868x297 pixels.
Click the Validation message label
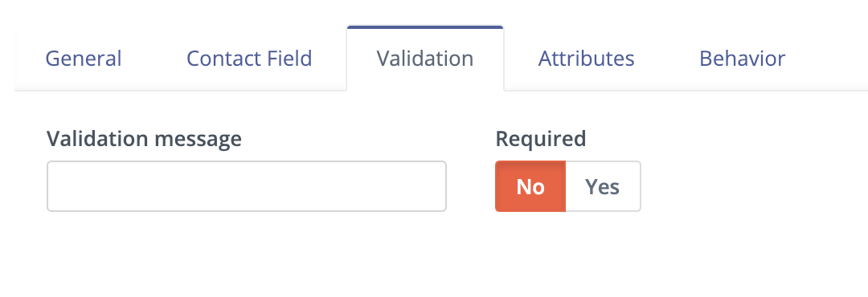pyautogui.click(x=144, y=138)
